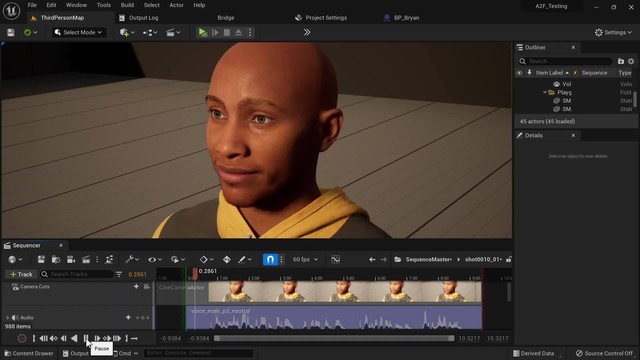Click Browse to sequence asset icon

(x=56, y=259)
